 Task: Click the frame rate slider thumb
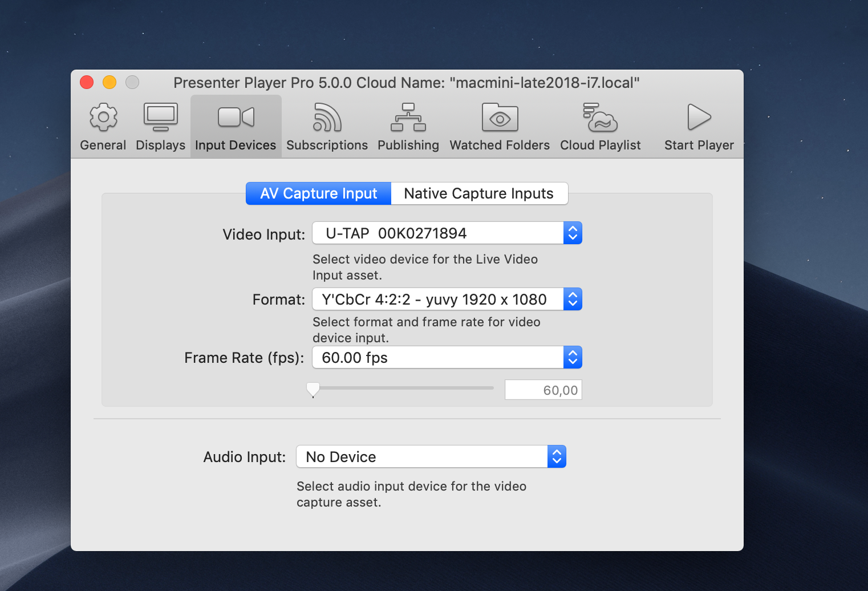(x=313, y=389)
